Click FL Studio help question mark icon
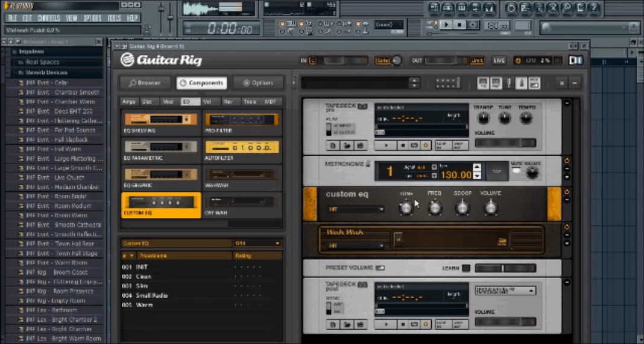644x344 pixels. pyautogui.click(x=593, y=8)
